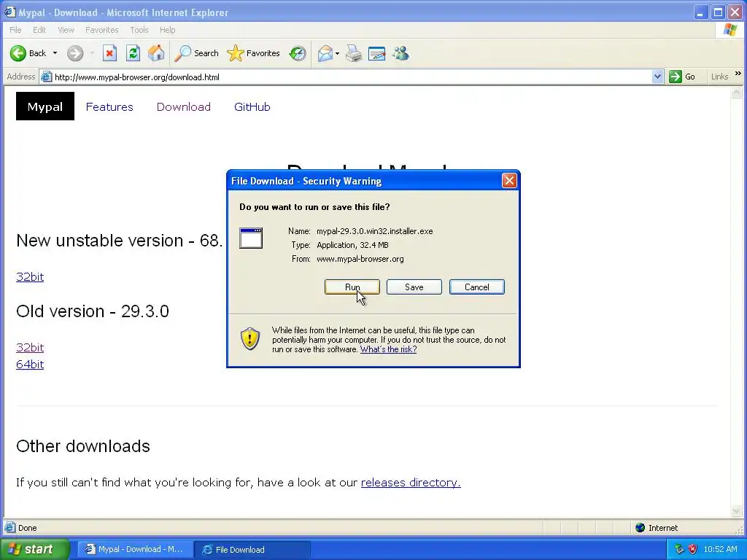Switch to the Mypal - Download taskbar button
Image resolution: width=747 pixels, height=560 pixels.
click(135, 550)
